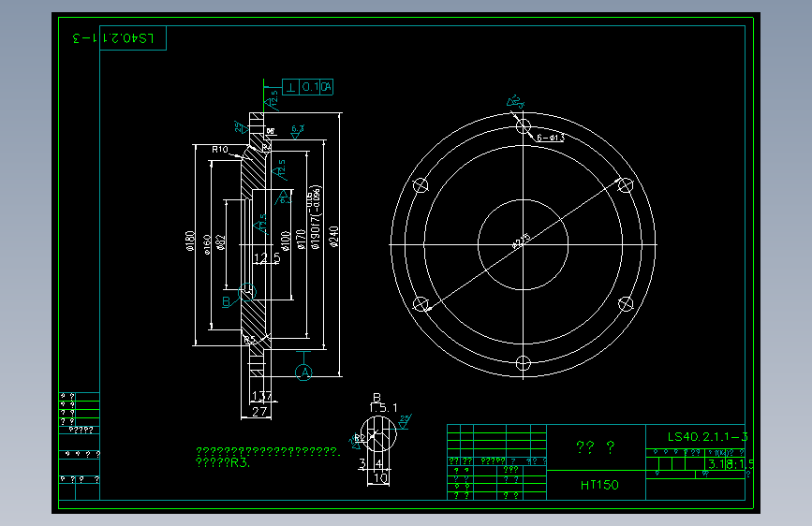Click the HT150 material label

[x=599, y=485]
